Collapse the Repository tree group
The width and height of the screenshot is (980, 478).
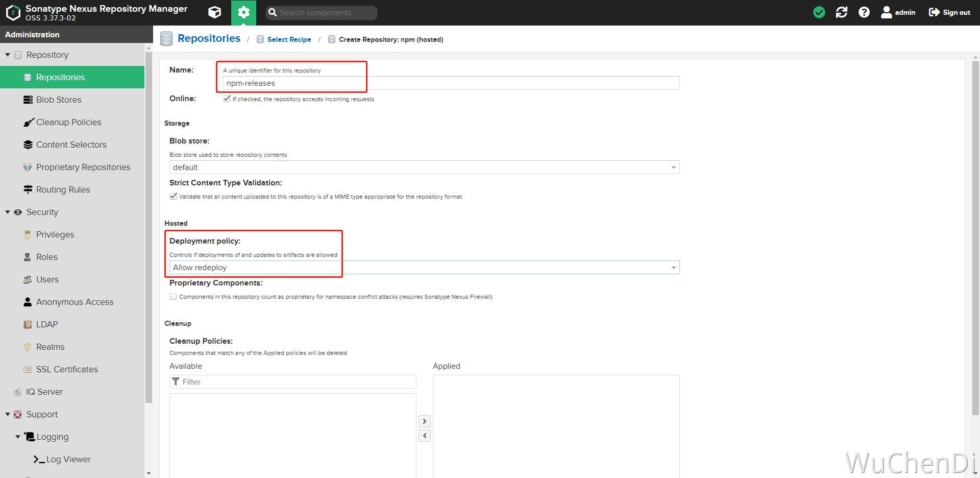click(8, 55)
